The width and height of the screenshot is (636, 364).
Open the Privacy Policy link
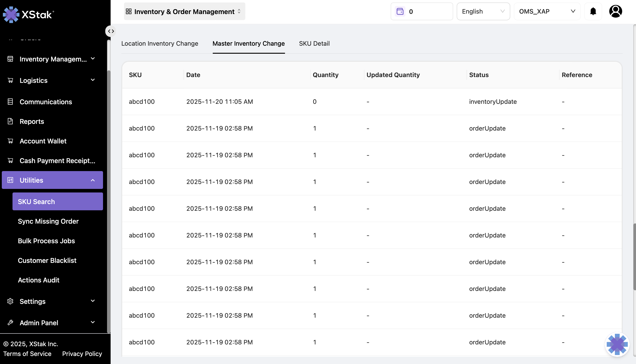[82, 354]
